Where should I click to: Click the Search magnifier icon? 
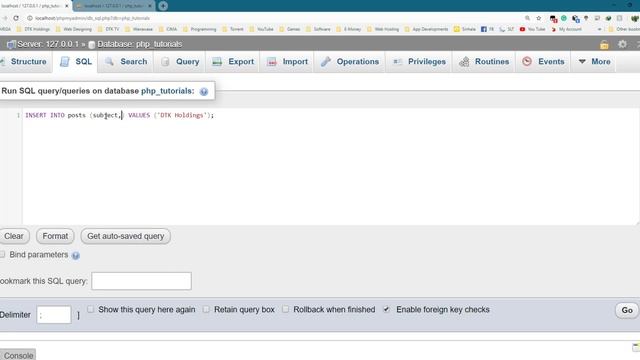(109, 62)
